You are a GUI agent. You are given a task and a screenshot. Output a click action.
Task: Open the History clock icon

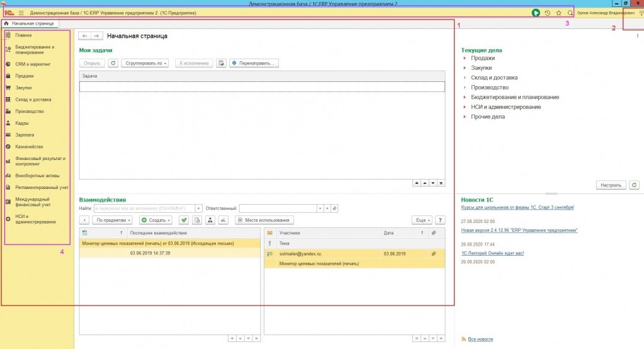(x=548, y=13)
